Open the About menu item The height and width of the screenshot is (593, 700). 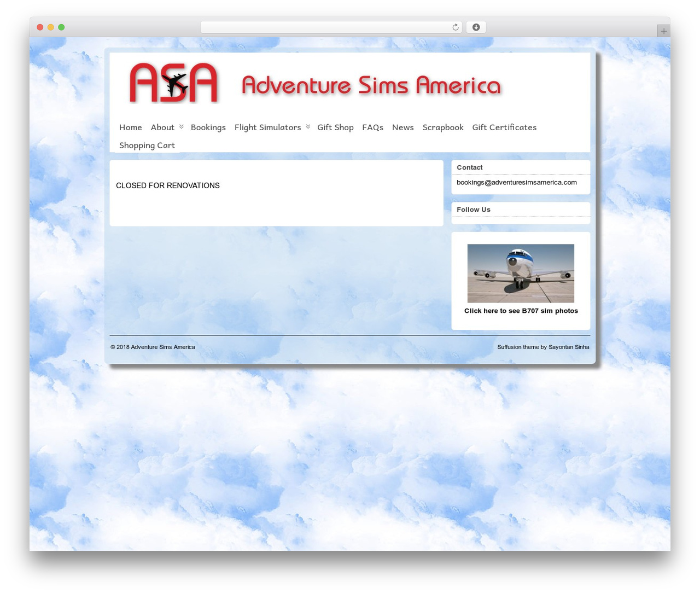[162, 127]
